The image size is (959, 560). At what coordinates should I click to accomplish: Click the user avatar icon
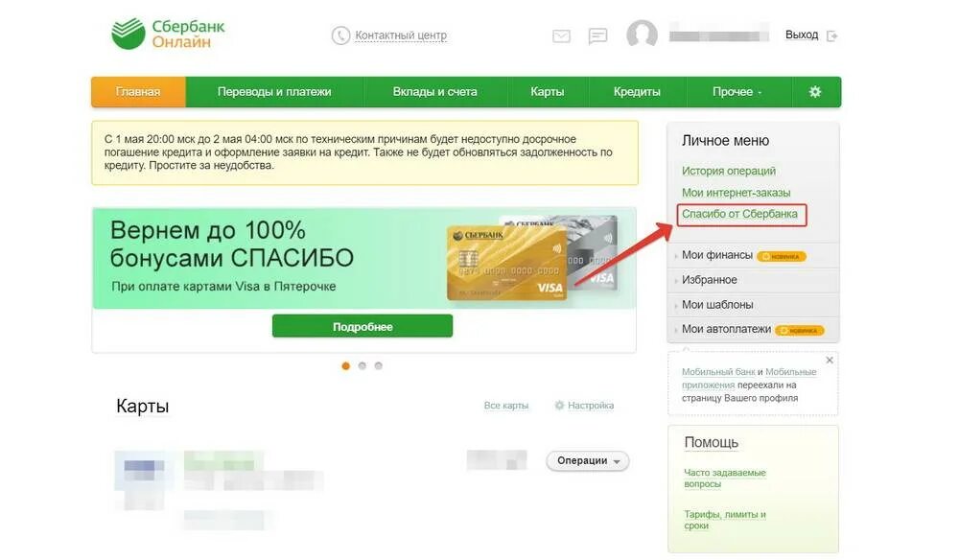point(642,35)
